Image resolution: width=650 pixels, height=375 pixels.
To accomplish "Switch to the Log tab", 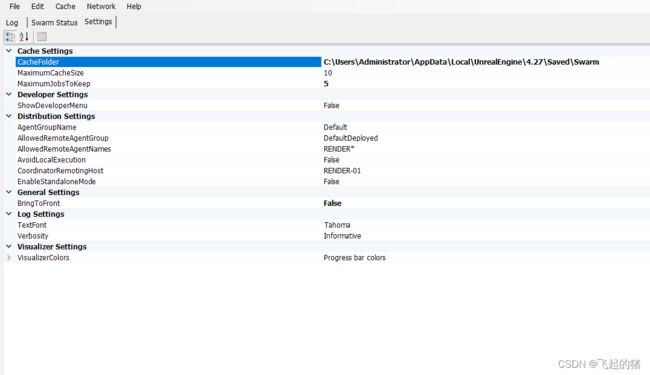I will click(x=12, y=23).
